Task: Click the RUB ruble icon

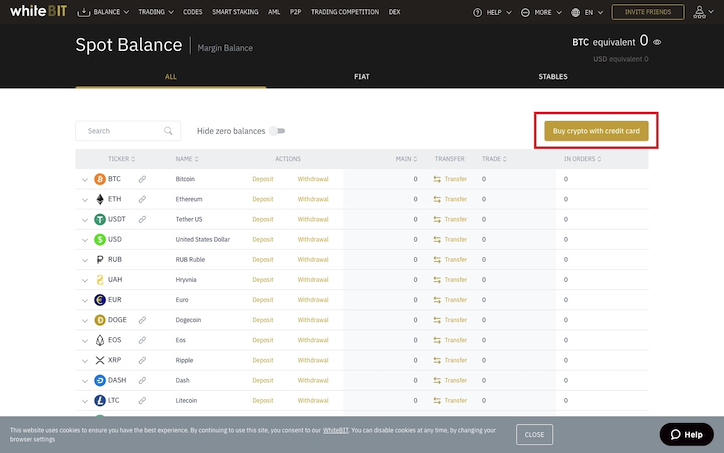Action: 100,260
